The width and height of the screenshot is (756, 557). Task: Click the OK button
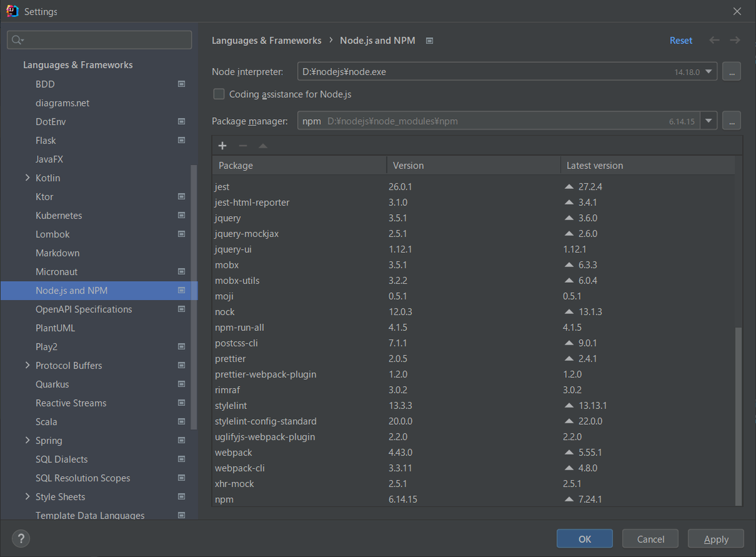(x=585, y=539)
